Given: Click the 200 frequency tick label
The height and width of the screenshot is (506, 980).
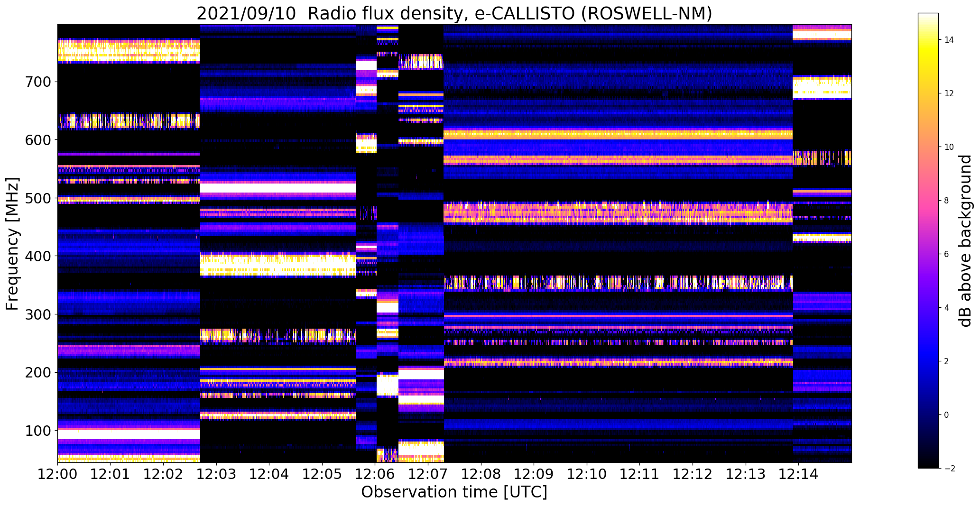Looking at the screenshot, I should (37, 373).
